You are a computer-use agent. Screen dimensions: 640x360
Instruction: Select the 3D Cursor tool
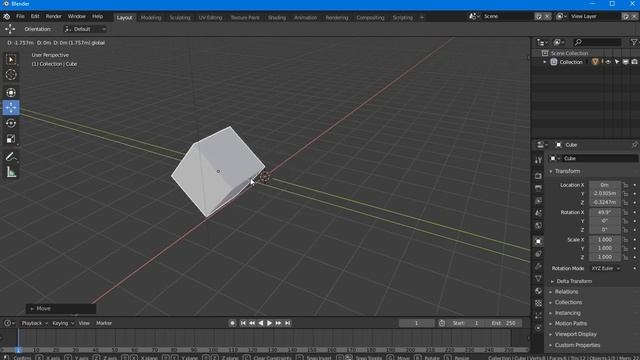pos(11,75)
